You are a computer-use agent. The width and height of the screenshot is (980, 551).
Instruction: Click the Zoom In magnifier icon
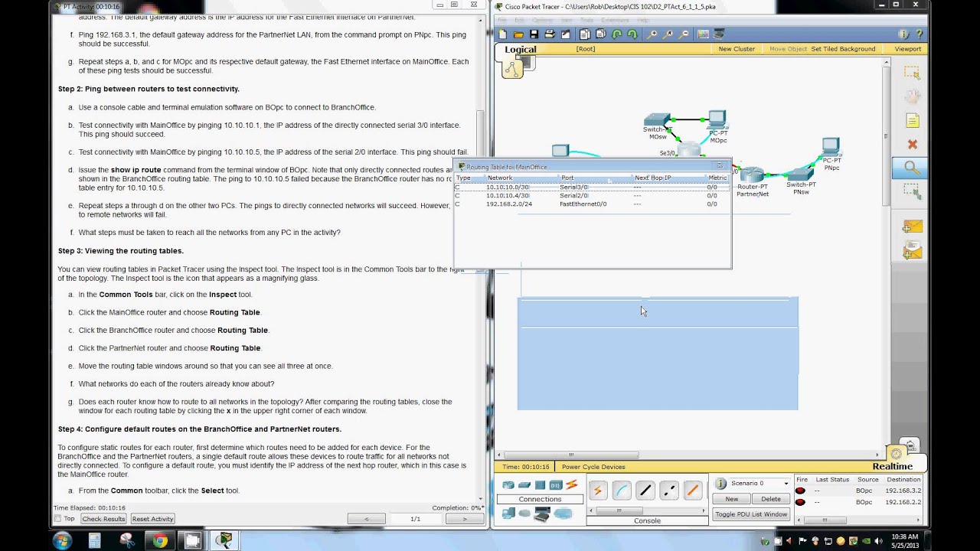(652, 34)
